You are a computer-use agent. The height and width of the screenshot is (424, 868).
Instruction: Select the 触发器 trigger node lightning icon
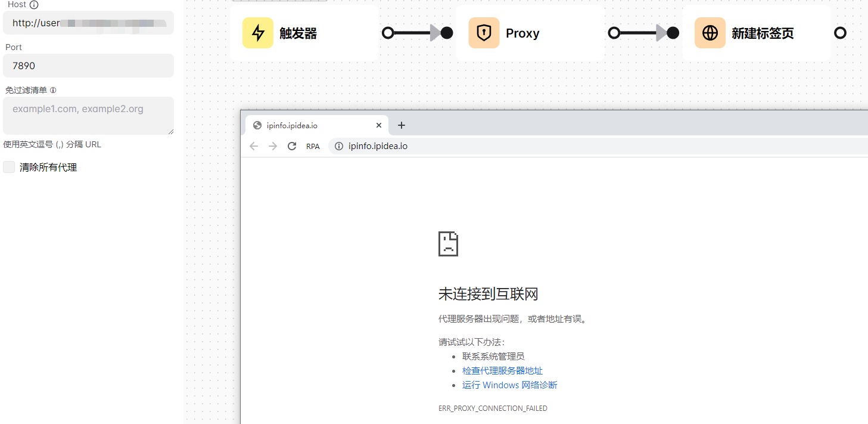click(x=257, y=33)
